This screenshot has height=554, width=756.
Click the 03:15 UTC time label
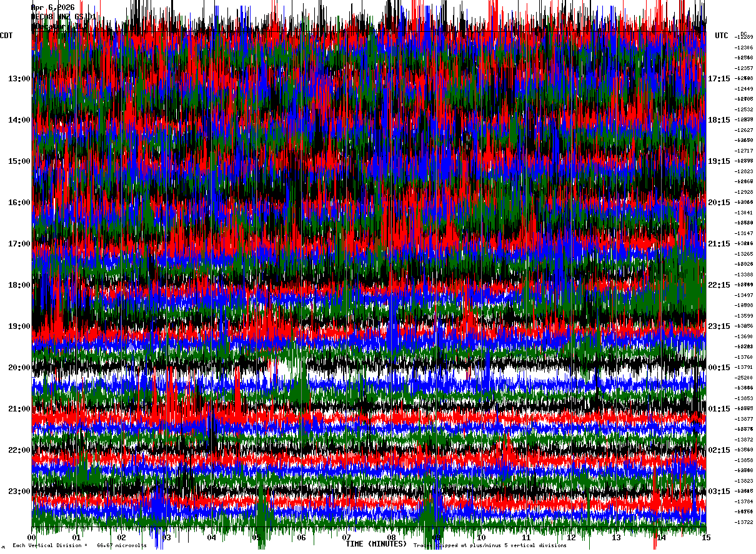[719, 491]
